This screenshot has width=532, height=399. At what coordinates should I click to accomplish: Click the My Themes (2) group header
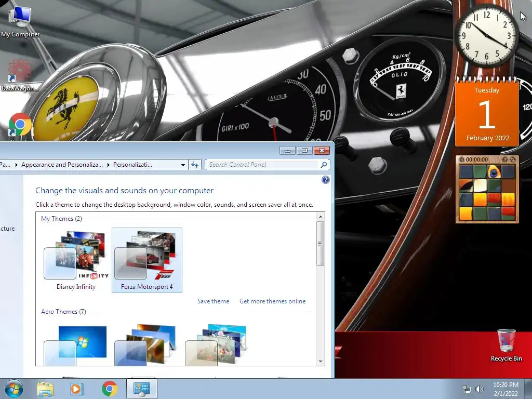click(61, 219)
